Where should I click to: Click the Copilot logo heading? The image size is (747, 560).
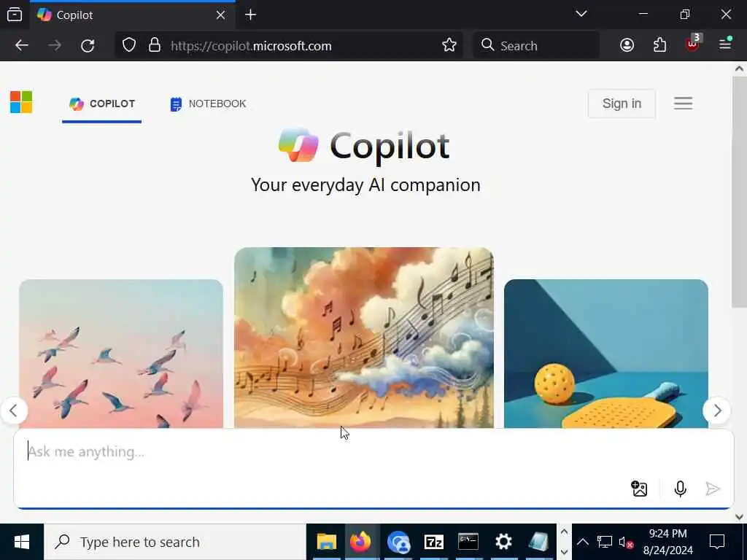point(364,146)
